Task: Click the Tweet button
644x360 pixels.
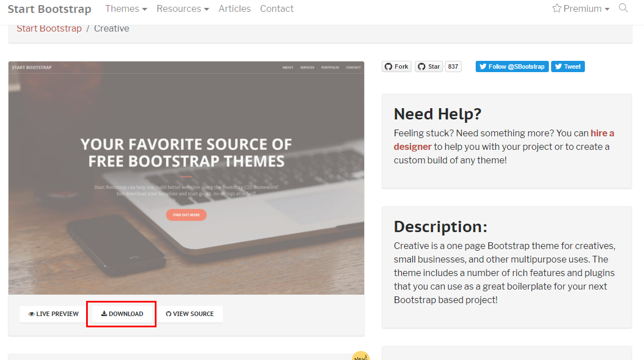Action: point(568,66)
